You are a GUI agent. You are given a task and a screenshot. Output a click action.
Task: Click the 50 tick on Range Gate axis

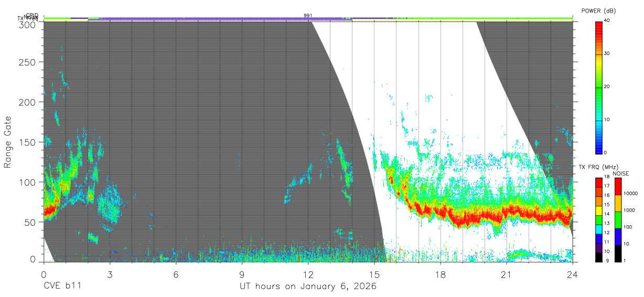[30, 222]
